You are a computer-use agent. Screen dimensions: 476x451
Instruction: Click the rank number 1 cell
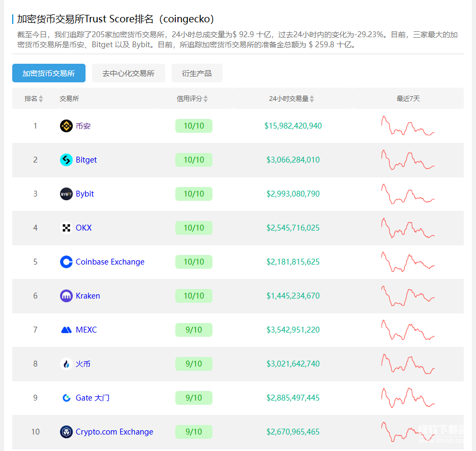35,126
